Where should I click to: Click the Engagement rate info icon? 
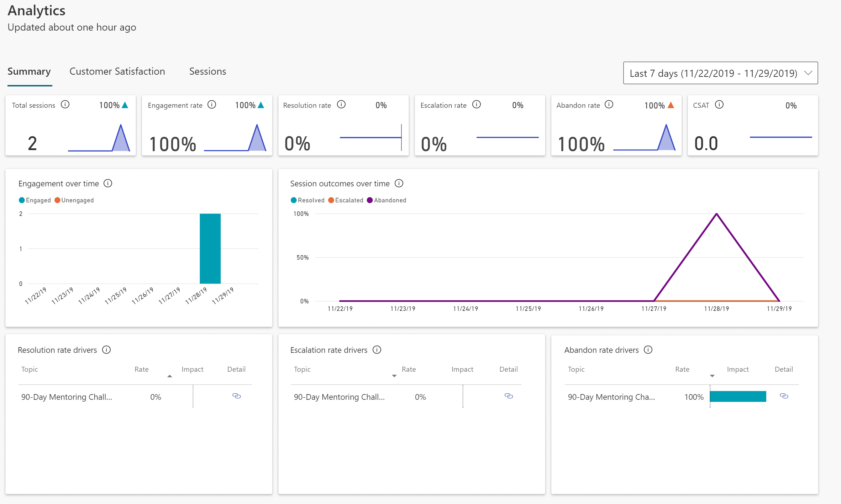[x=212, y=105]
